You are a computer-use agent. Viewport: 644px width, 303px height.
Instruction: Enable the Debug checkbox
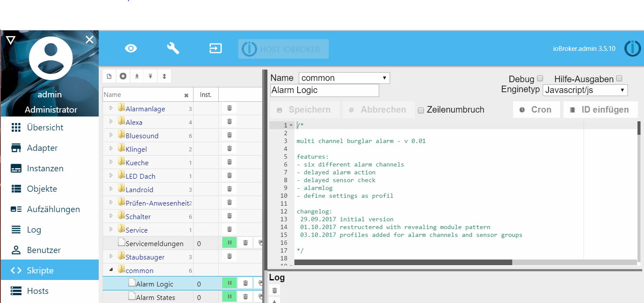click(540, 79)
